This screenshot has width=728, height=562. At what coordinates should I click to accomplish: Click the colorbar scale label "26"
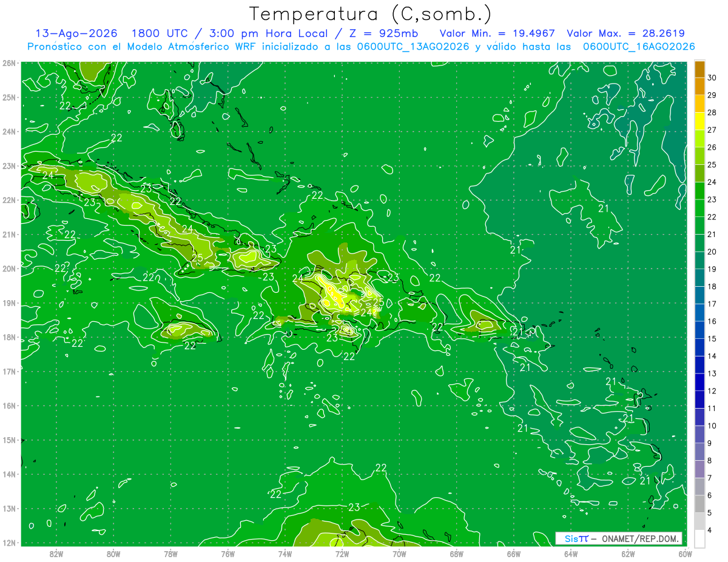[712, 147]
